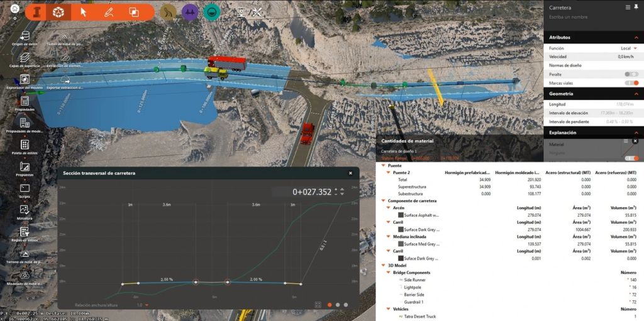Toggle the Marcas viales switch
The image size is (644, 321).
tap(631, 83)
